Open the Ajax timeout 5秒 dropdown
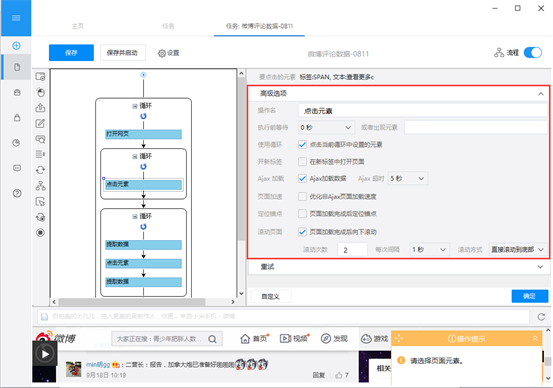The image size is (553, 388). pos(408,178)
